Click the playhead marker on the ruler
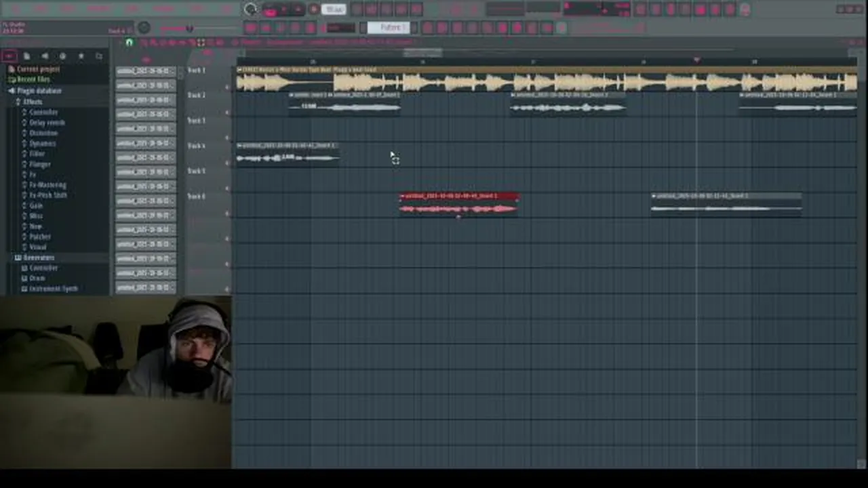 696,60
